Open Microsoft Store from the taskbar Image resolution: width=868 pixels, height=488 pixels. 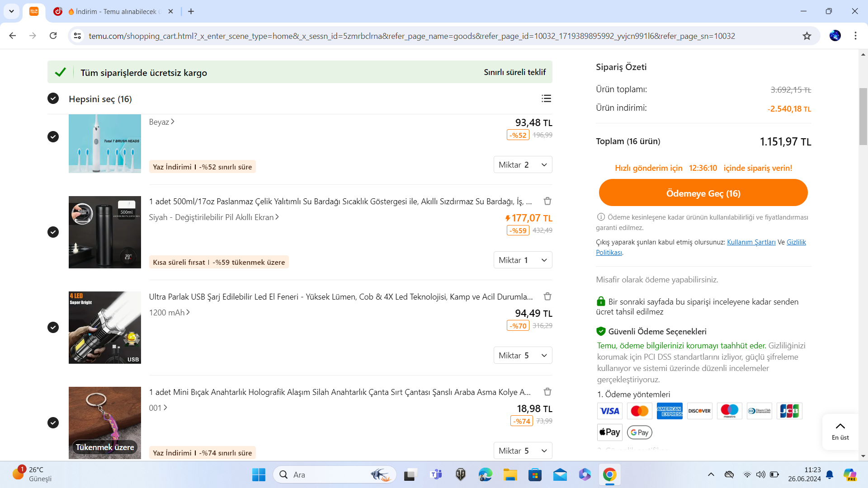coord(535,474)
